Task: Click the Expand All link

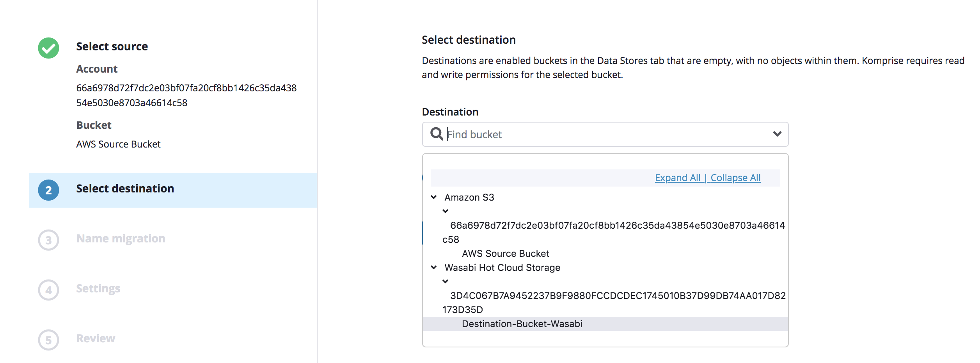Action: click(x=678, y=178)
